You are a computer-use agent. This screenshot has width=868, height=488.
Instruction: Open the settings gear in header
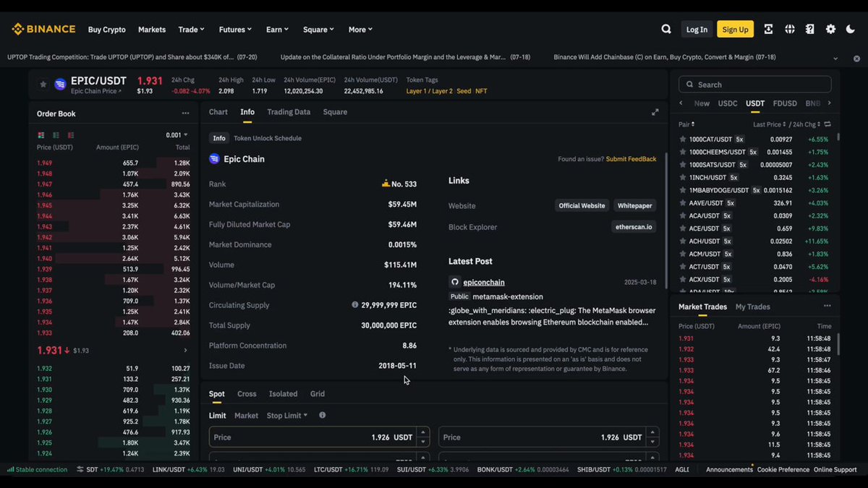830,30
